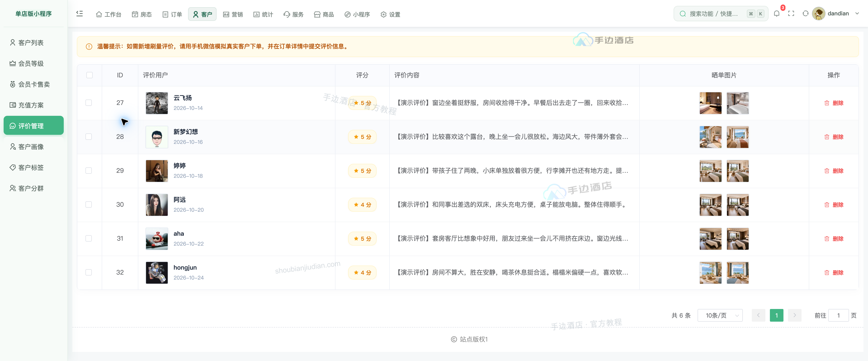Click previous page arrow button
Image resolution: width=868 pixels, height=361 pixels.
click(x=758, y=315)
